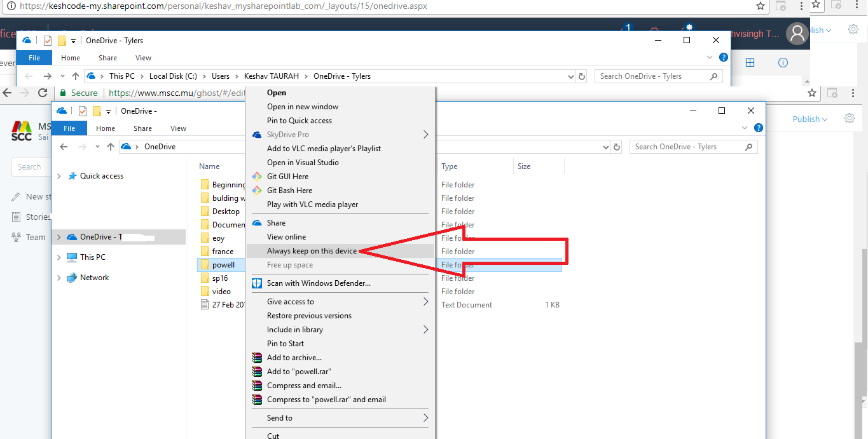Click search box in back Explorer window
This screenshot has height=439, width=868.
[x=658, y=76]
